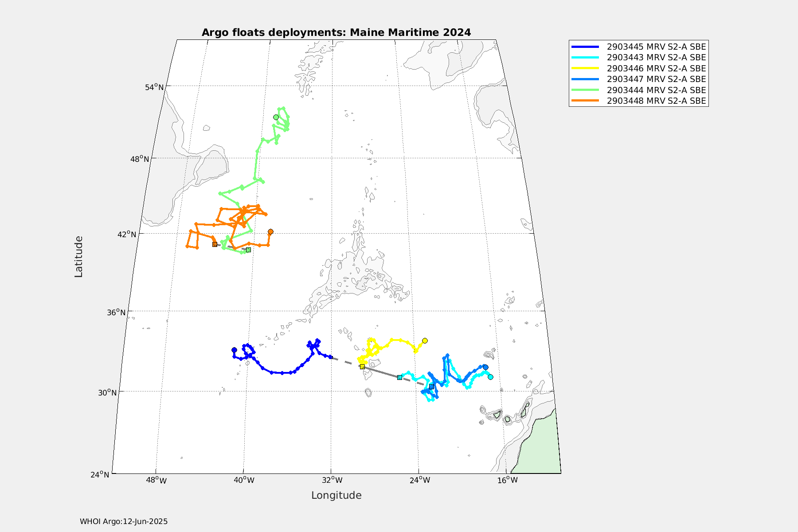This screenshot has height=532, width=798.
Task: Click the 40°W longitude tick label
Action: 244,480
